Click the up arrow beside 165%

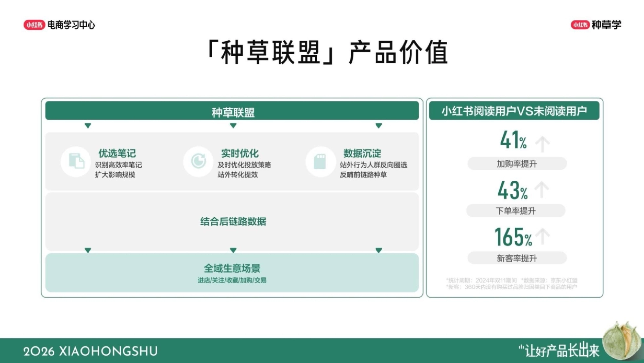543,237
